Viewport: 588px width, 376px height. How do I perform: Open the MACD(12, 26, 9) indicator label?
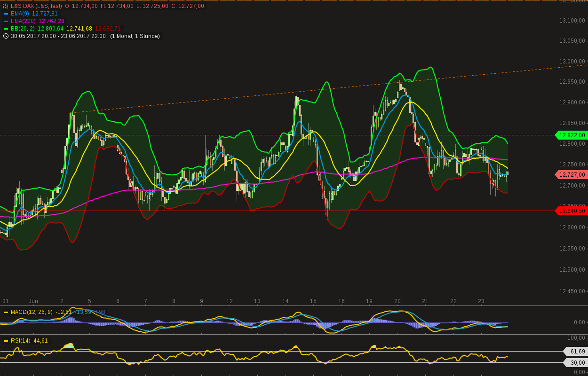[x=32, y=312]
